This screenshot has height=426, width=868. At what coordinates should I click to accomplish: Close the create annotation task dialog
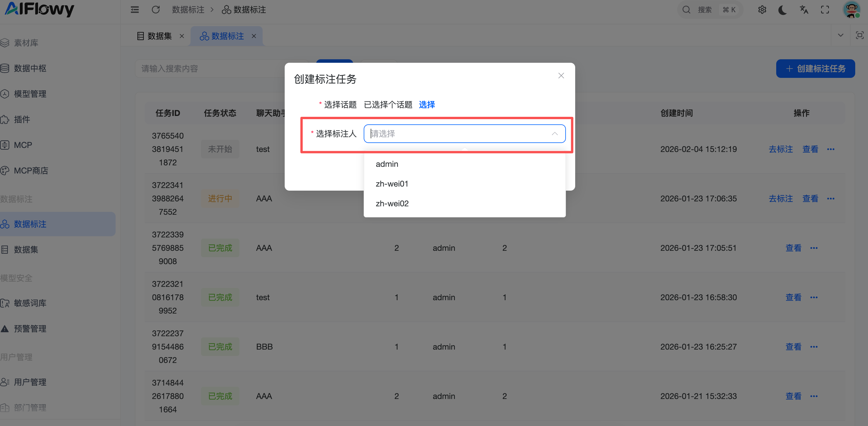pos(561,76)
